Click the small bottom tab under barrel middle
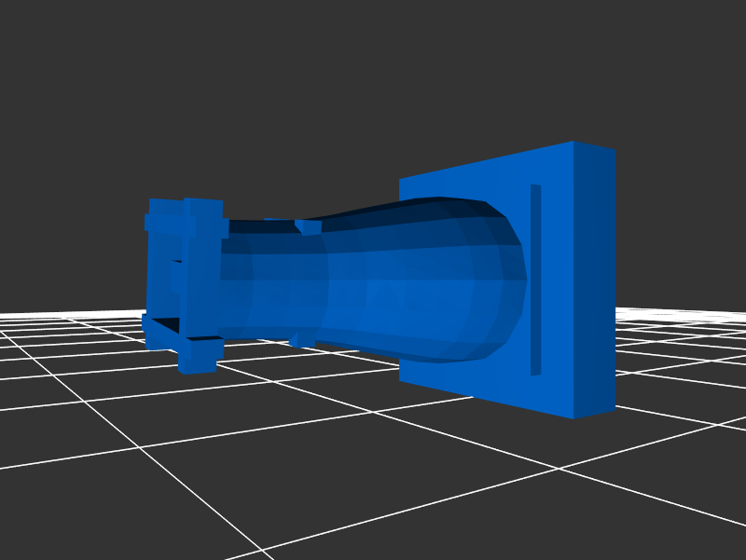Image resolution: width=746 pixels, height=560 pixels. [x=301, y=338]
